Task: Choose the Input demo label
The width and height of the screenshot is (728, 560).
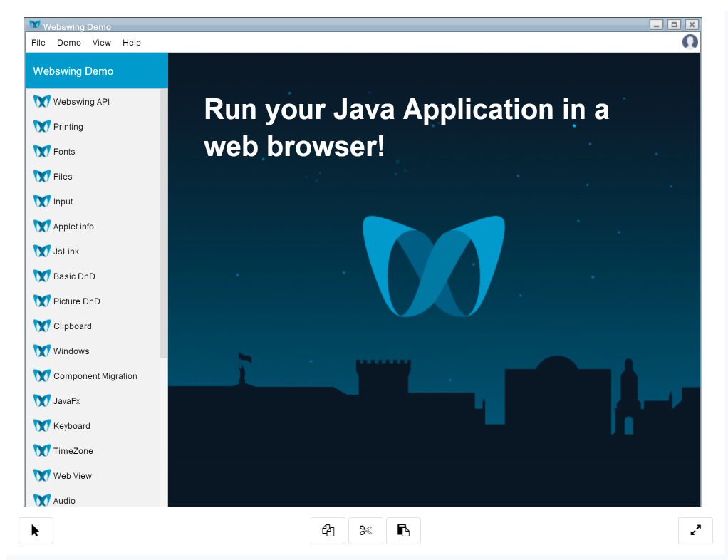Action: pos(63,202)
